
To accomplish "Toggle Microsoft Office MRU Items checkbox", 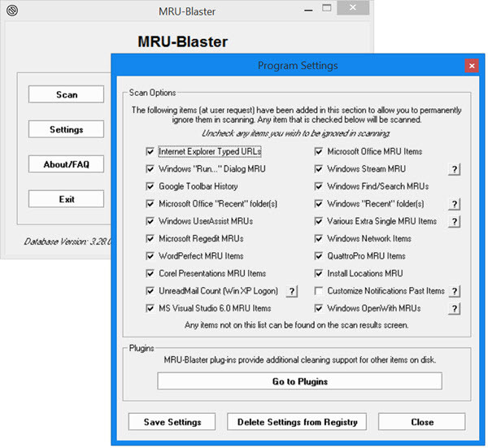I will pos(318,151).
